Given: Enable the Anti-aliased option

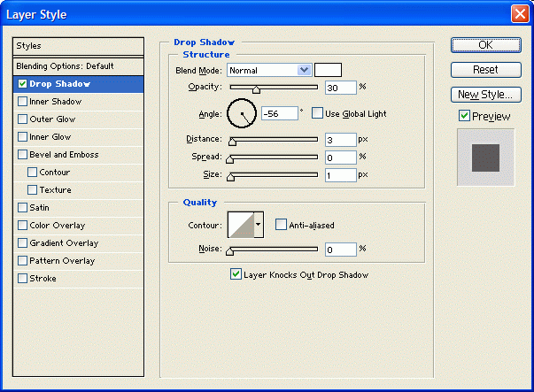Looking at the screenshot, I should pyautogui.click(x=281, y=225).
